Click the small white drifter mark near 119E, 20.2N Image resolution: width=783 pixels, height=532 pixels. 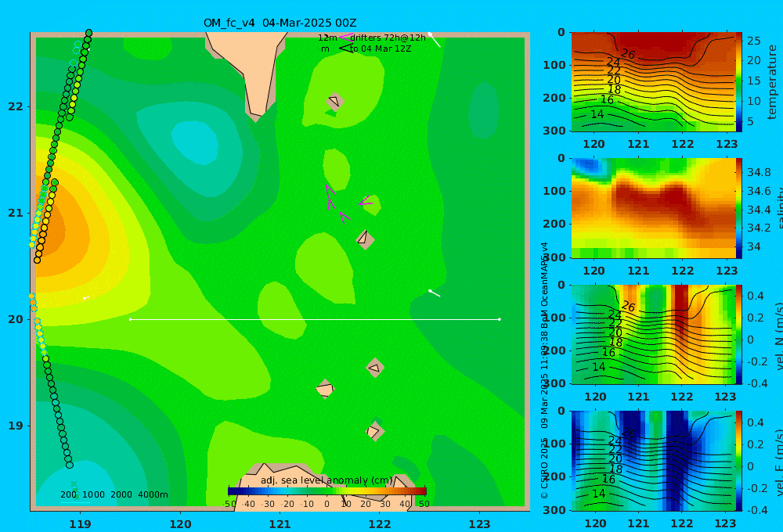point(86,298)
